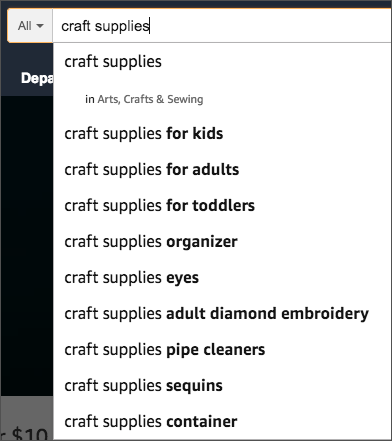Select the first 'craft supplies' suggestion

click(x=222, y=62)
